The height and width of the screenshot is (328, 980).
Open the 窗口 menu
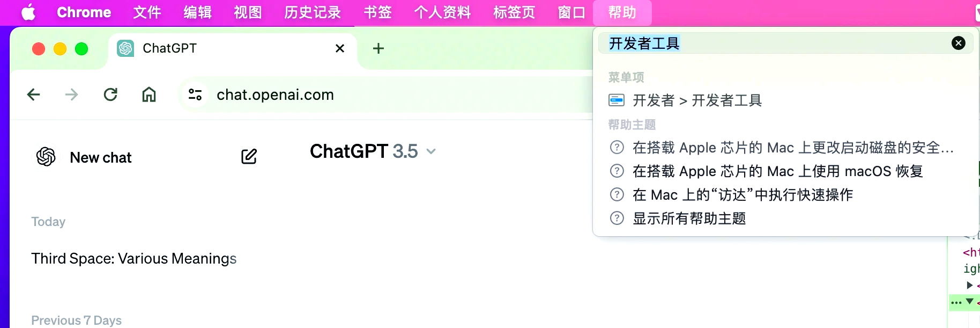click(x=571, y=12)
